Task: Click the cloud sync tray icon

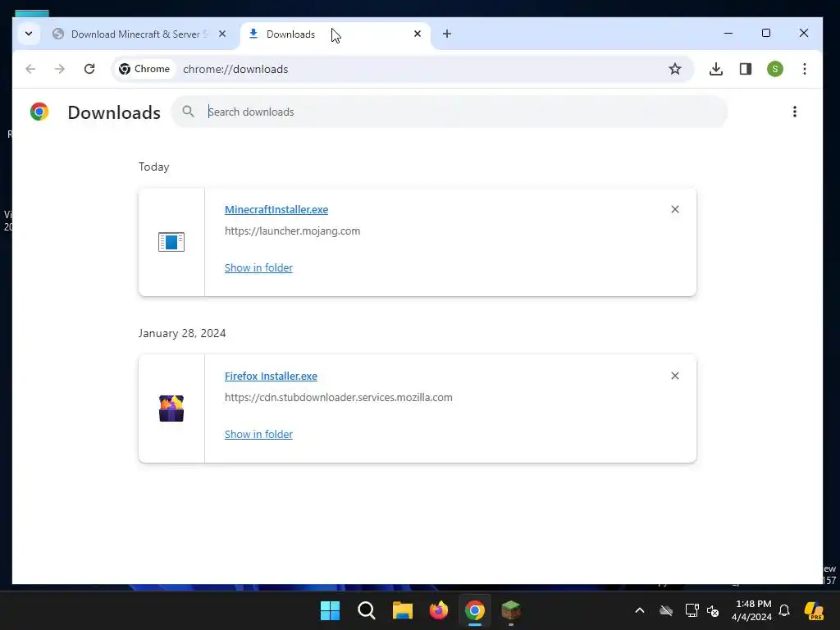Action: click(666, 610)
